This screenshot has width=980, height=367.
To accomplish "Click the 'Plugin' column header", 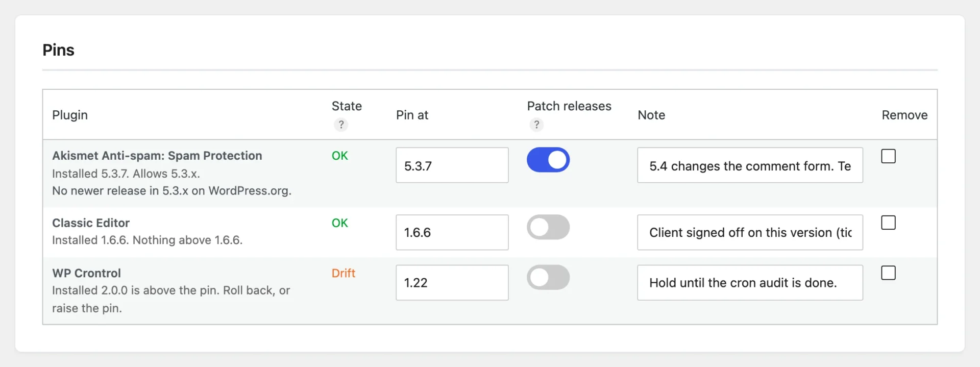I will pyautogui.click(x=70, y=115).
